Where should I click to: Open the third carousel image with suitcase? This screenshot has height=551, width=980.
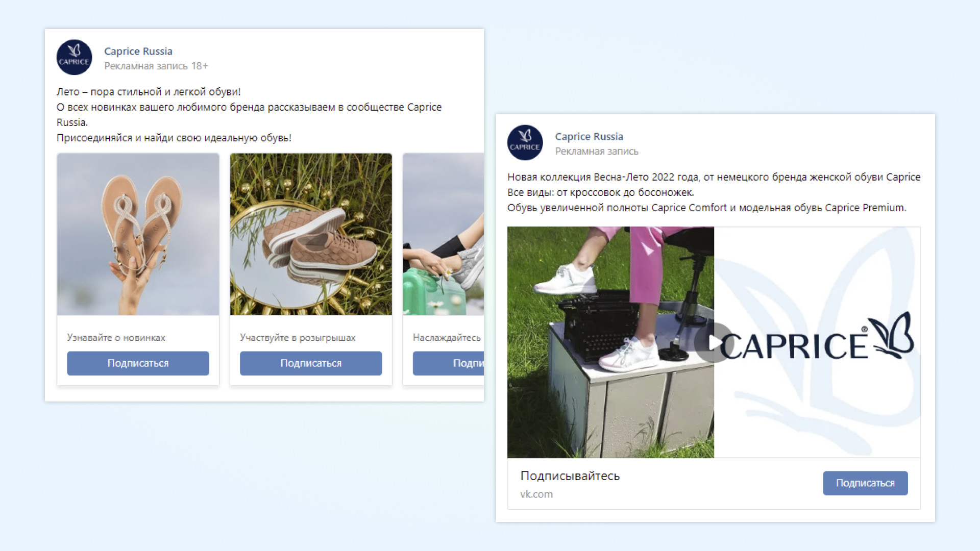pos(443,234)
